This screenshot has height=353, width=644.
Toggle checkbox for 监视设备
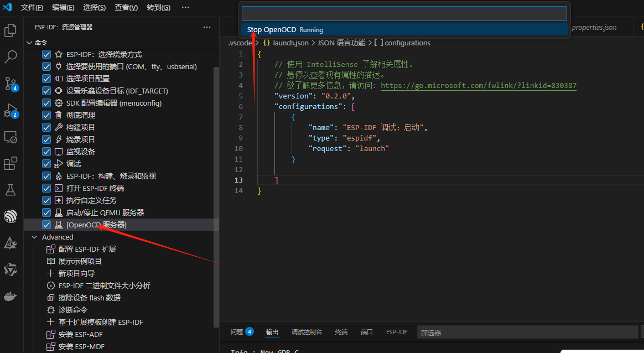tap(46, 152)
